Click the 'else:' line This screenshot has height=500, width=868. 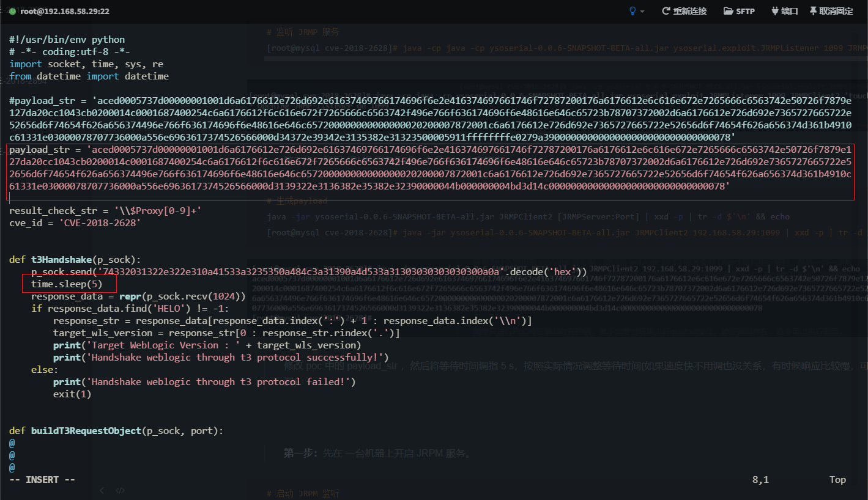tap(45, 370)
